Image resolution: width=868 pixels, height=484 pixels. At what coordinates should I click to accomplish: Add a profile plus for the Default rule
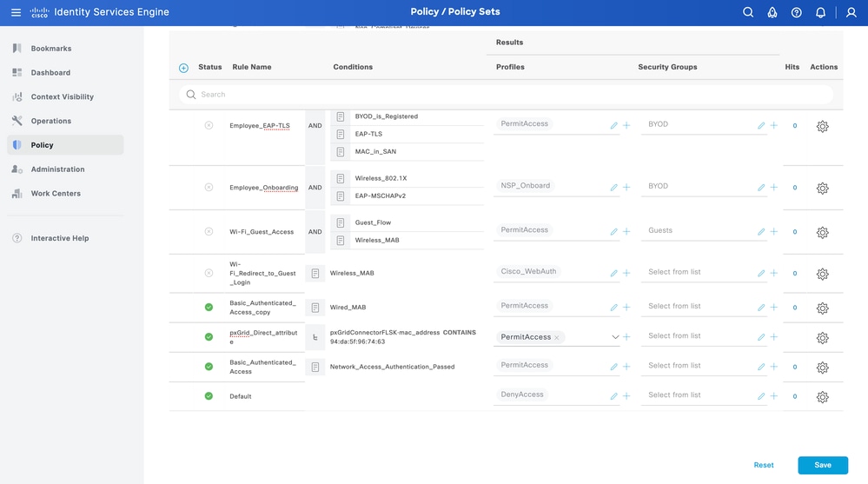[626, 396]
